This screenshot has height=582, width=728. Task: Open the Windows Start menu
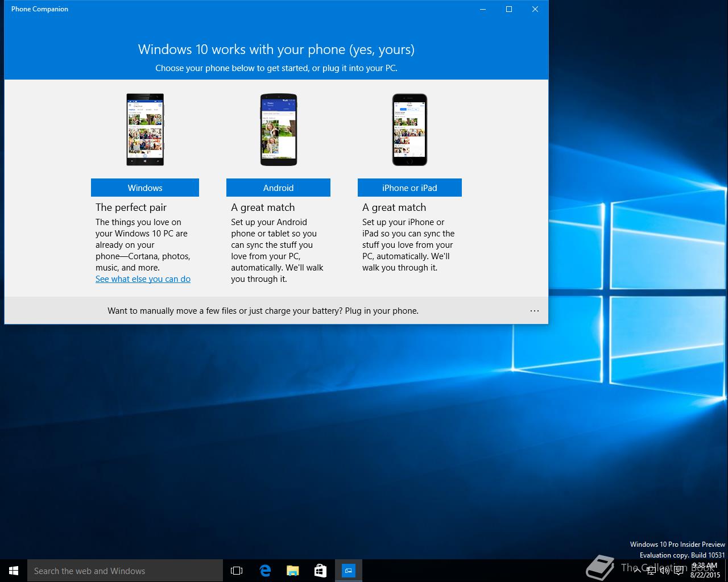14,571
